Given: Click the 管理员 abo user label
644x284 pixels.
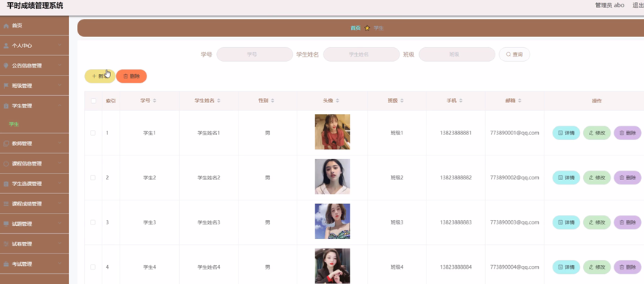Looking at the screenshot, I should click(609, 5).
